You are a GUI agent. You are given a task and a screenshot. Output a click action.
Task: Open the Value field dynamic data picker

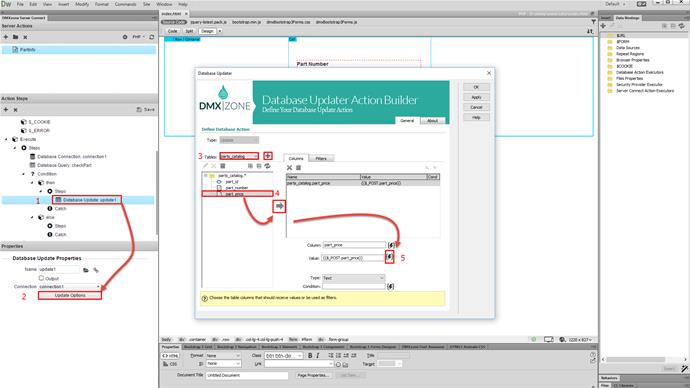[389, 257]
